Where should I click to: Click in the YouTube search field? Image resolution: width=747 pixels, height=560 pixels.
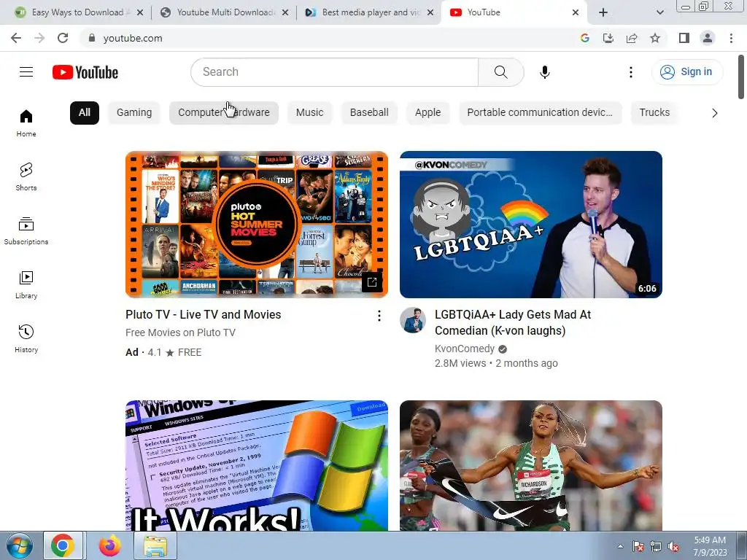334,72
